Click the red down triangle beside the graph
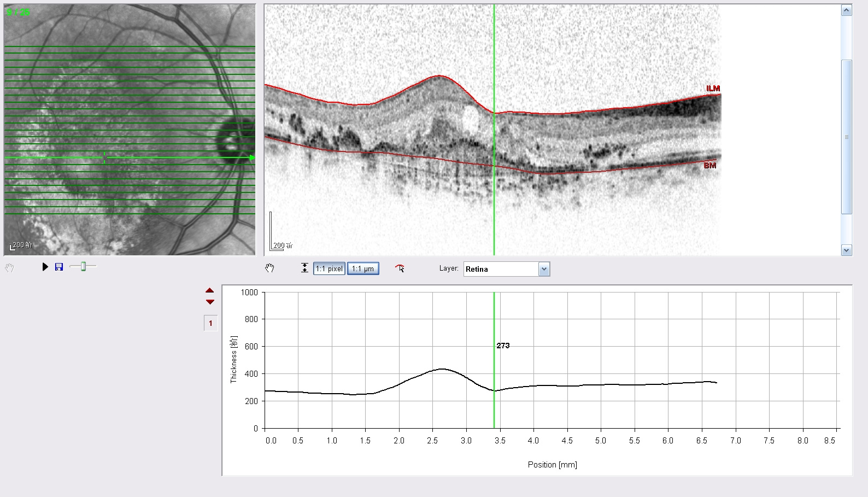 (x=210, y=302)
